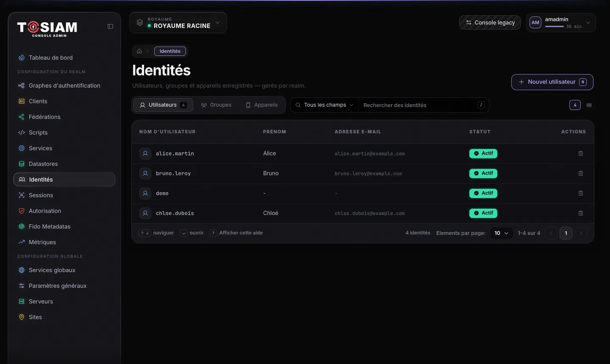Click the avatar icon beside chloe.dubois
This screenshot has height=364, width=610.
pos(145,213)
